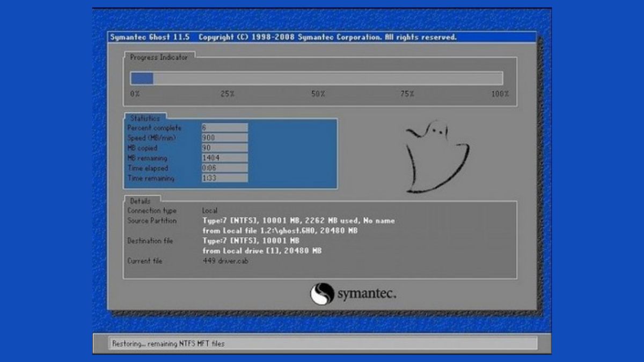Click the 50% progress label
This screenshot has height=362, width=644.
click(x=318, y=94)
